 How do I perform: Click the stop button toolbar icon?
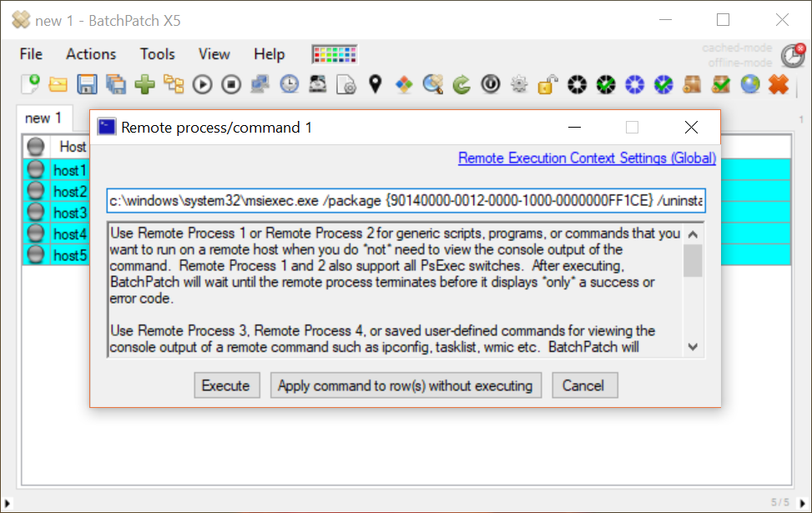(231, 84)
